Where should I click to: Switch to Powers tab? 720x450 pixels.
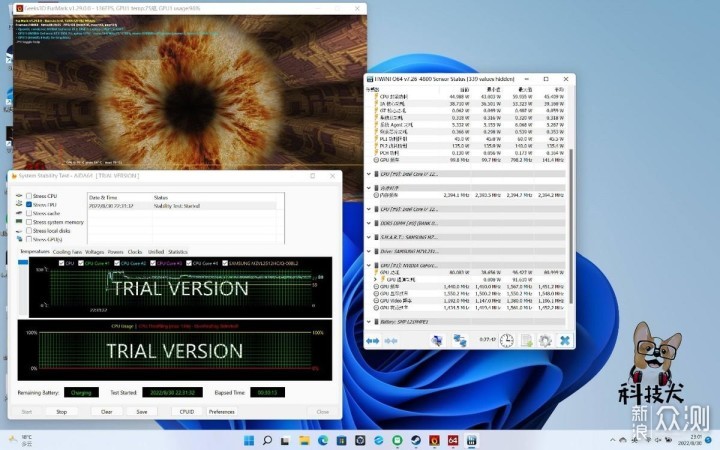click(115, 252)
